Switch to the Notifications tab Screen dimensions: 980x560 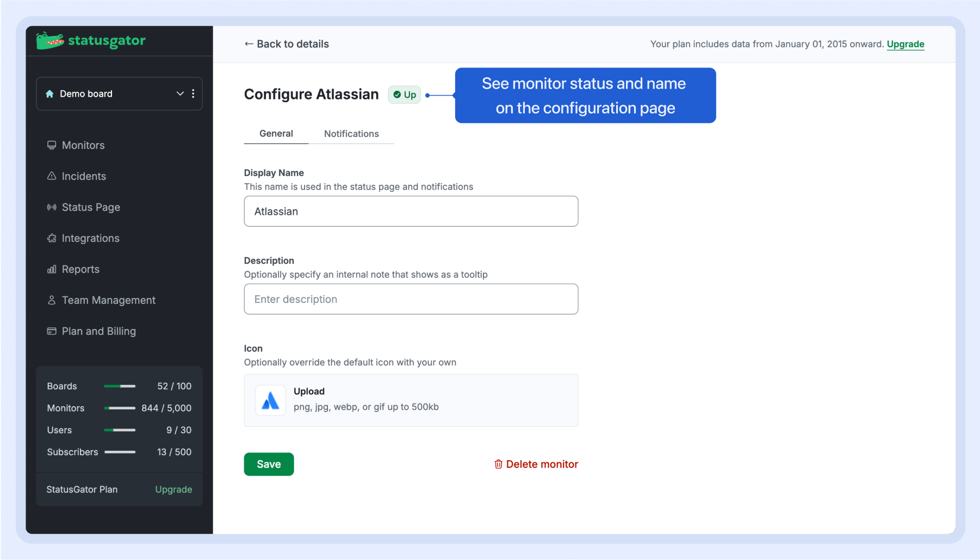[x=351, y=134]
